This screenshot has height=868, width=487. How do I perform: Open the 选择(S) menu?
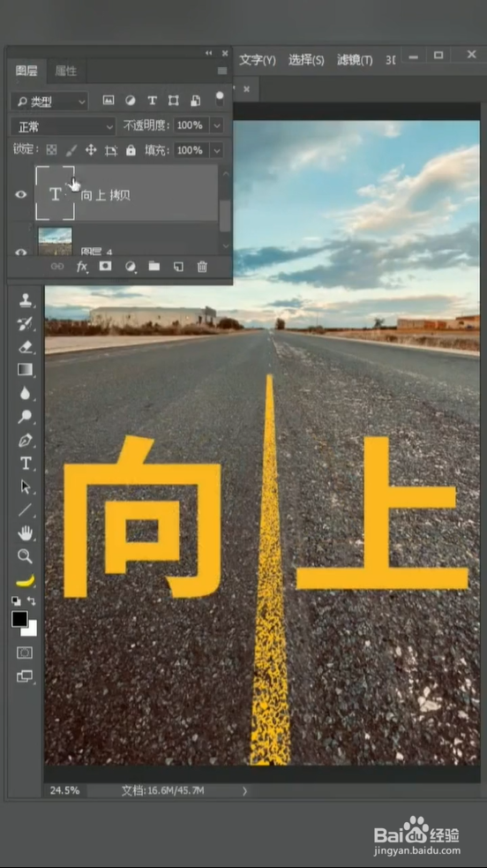click(306, 60)
